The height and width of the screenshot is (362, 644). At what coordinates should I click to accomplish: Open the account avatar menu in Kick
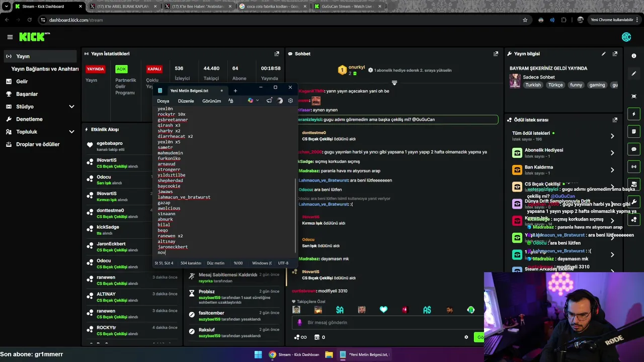point(626,37)
